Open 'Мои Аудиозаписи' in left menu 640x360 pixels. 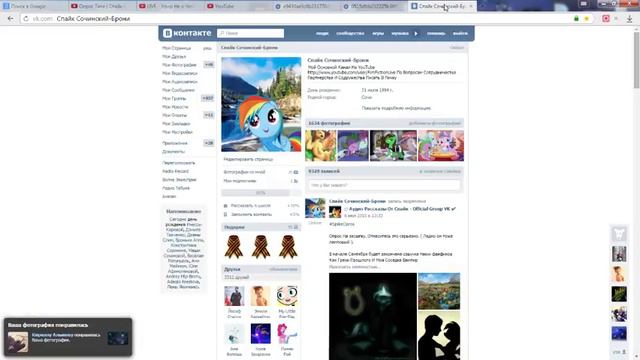click(180, 82)
